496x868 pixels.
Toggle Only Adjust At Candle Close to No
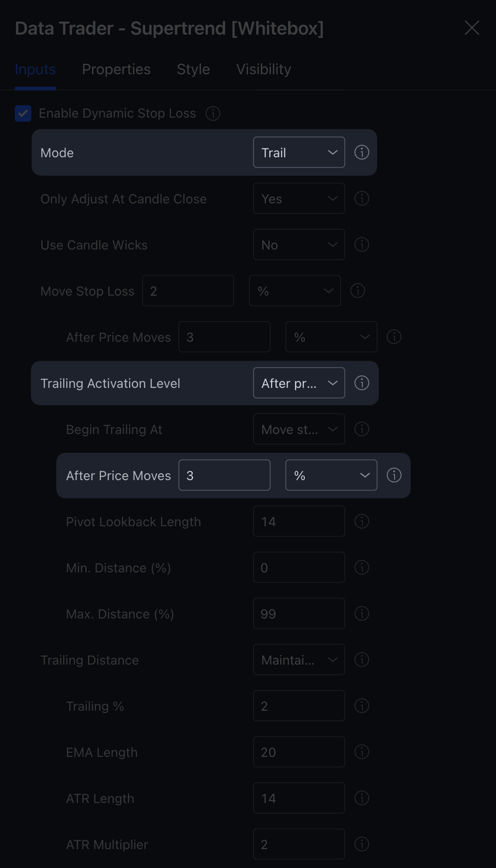[299, 198]
